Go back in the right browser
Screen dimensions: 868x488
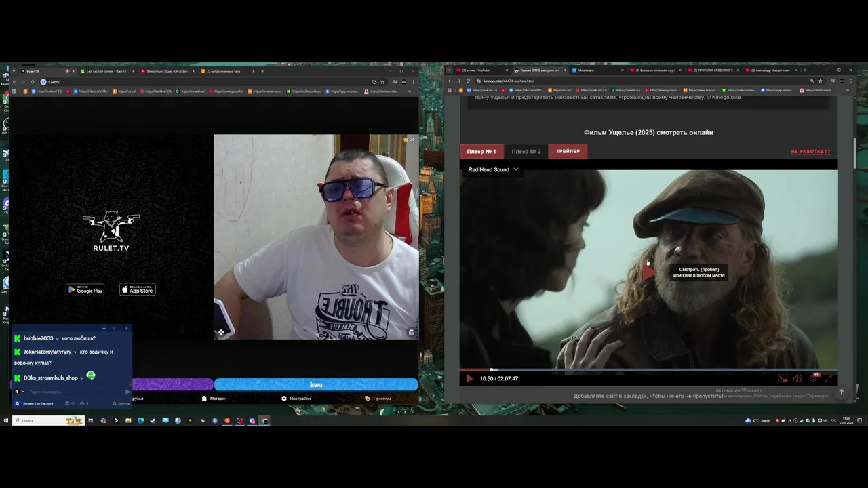coord(450,81)
